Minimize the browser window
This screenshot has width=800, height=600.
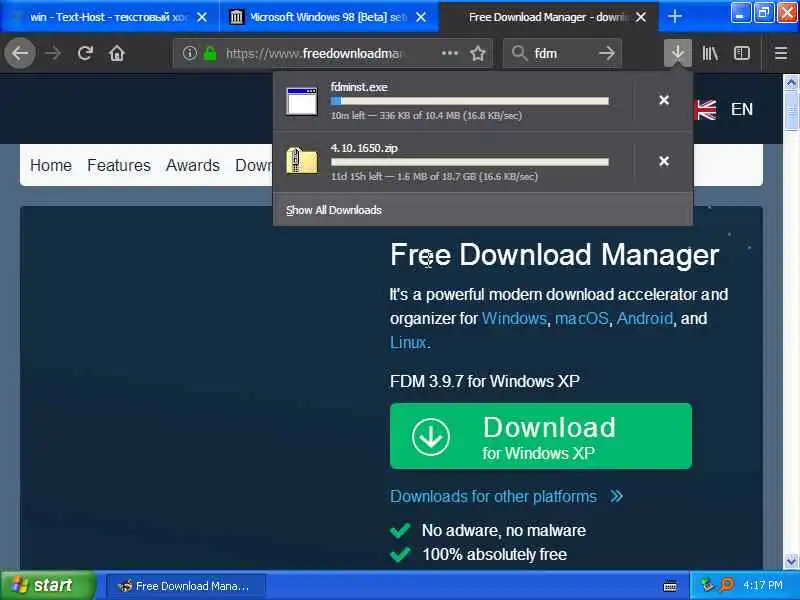[740, 13]
